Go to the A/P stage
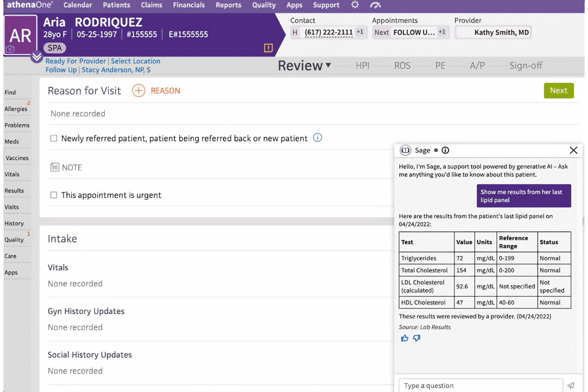 point(477,66)
